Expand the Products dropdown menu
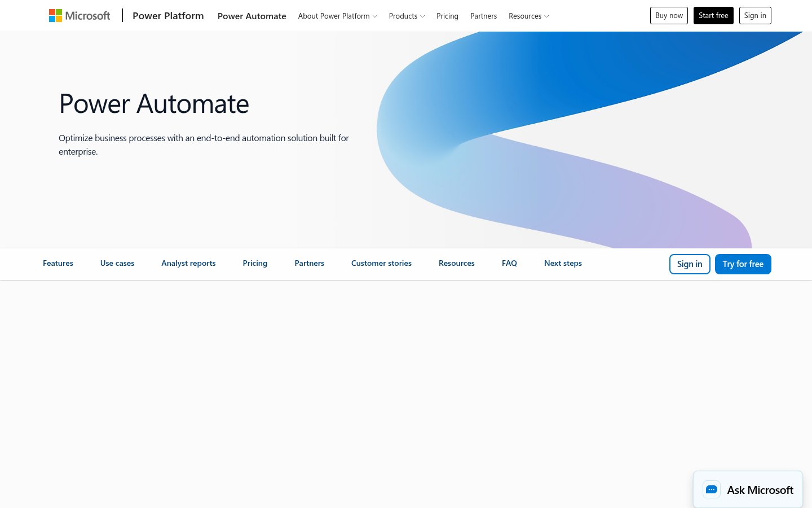 [407, 16]
